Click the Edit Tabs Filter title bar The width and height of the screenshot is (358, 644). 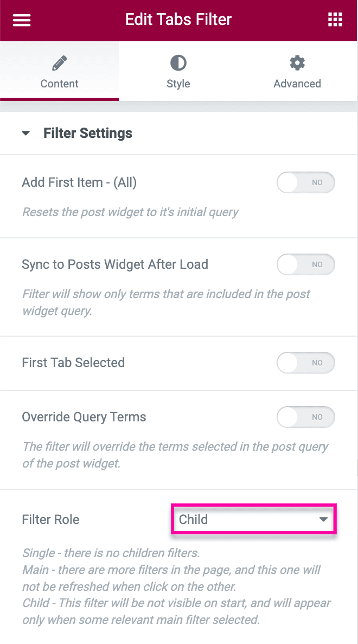click(178, 20)
